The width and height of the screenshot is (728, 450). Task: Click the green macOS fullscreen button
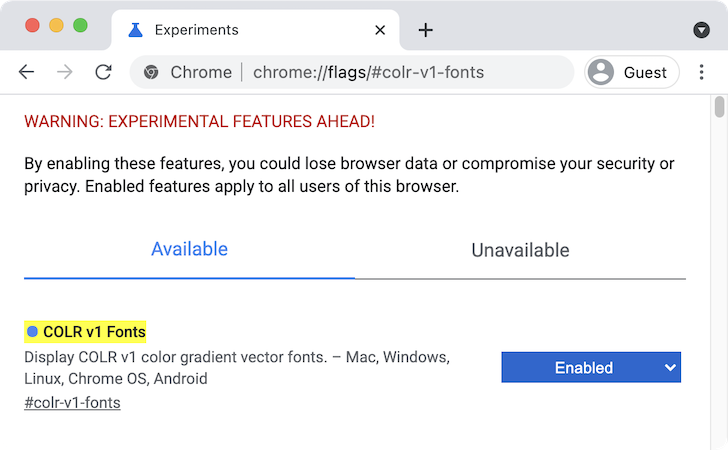point(80,25)
